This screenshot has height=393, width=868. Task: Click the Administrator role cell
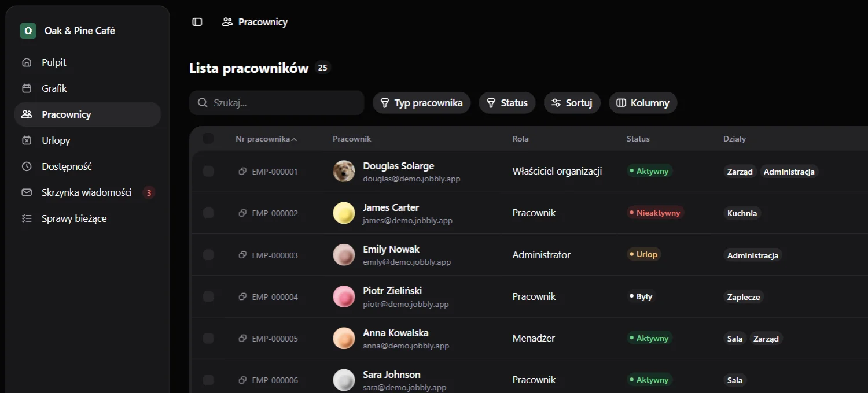(x=541, y=255)
